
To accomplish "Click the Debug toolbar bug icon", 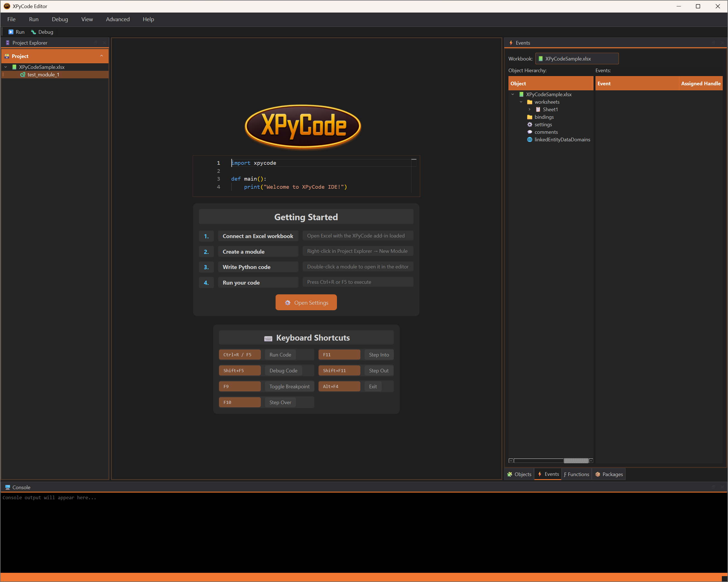I will [x=33, y=32].
